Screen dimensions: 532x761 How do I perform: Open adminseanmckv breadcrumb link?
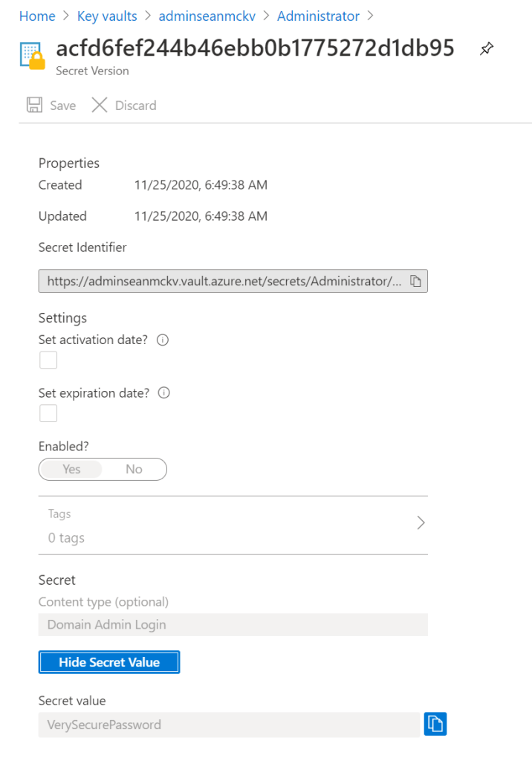[x=207, y=16]
